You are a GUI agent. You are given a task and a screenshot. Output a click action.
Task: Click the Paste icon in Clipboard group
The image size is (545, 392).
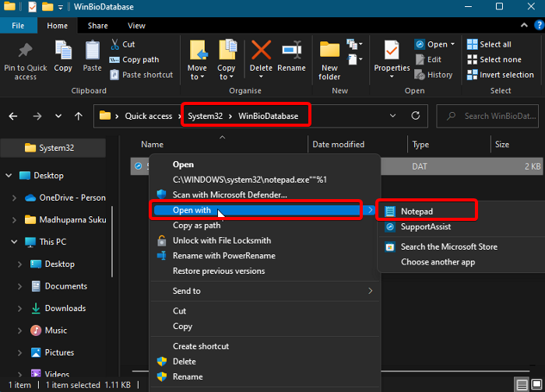[93, 53]
